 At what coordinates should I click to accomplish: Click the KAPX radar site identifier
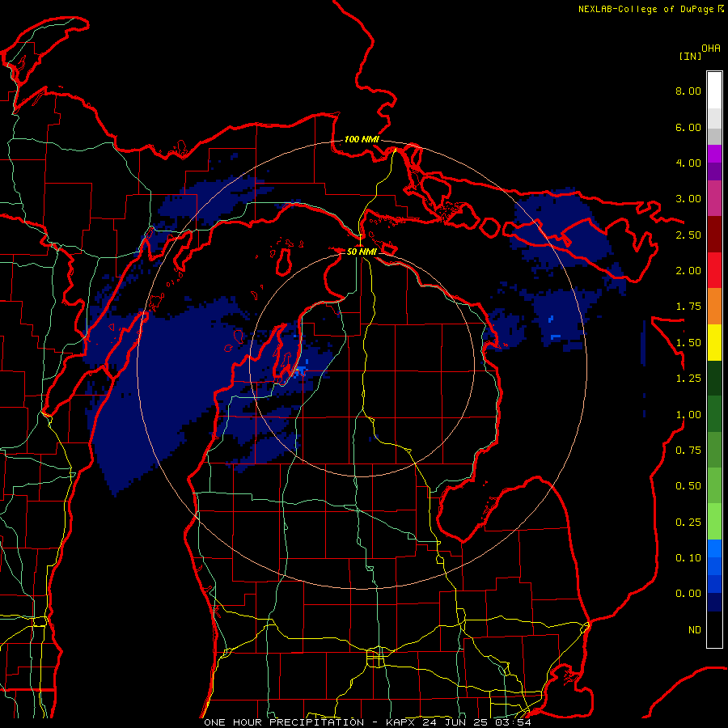pyautogui.click(x=401, y=722)
